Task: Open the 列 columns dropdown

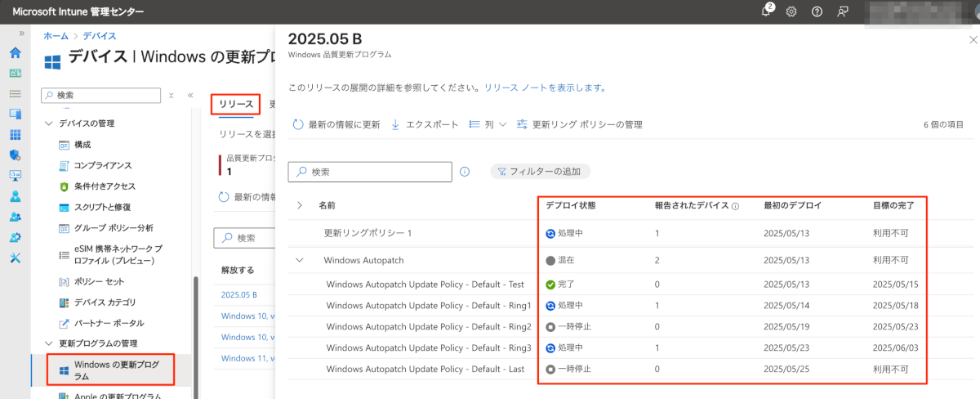Action: [x=488, y=124]
